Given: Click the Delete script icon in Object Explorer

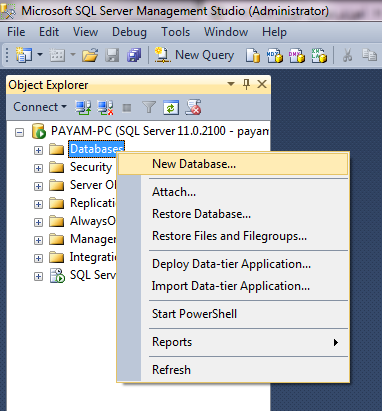Looking at the screenshot, I should point(193,107).
